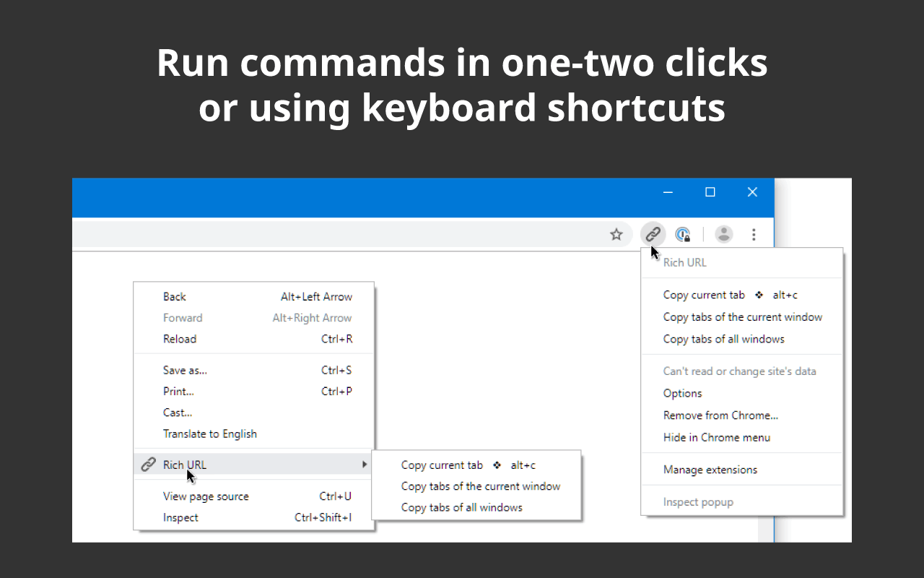The height and width of the screenshot is (578, 924).
Task: Open Manage extensions
Action: pyautogui.click(x=742, y=470)
